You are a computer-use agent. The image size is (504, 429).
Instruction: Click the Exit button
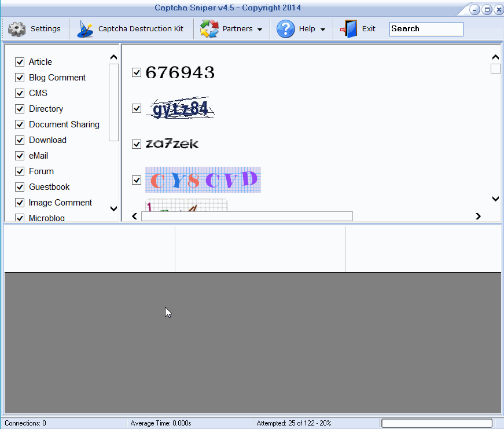coord(368,28)
